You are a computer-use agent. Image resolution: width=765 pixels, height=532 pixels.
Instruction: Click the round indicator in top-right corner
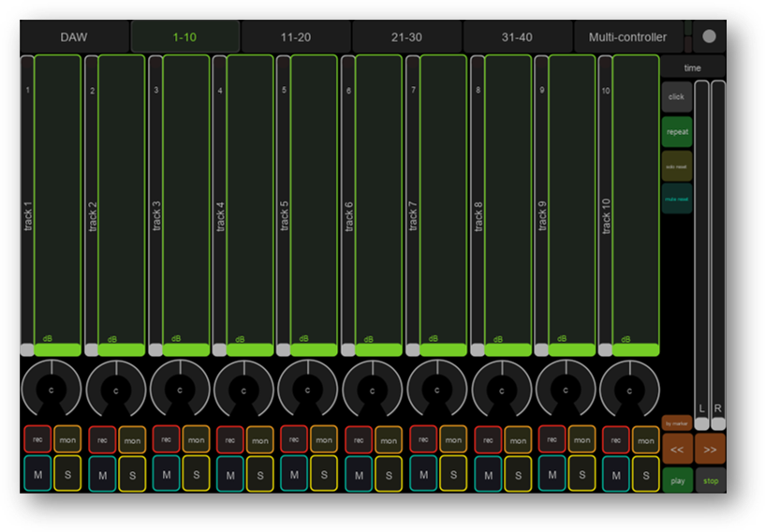tap(709, 37)
